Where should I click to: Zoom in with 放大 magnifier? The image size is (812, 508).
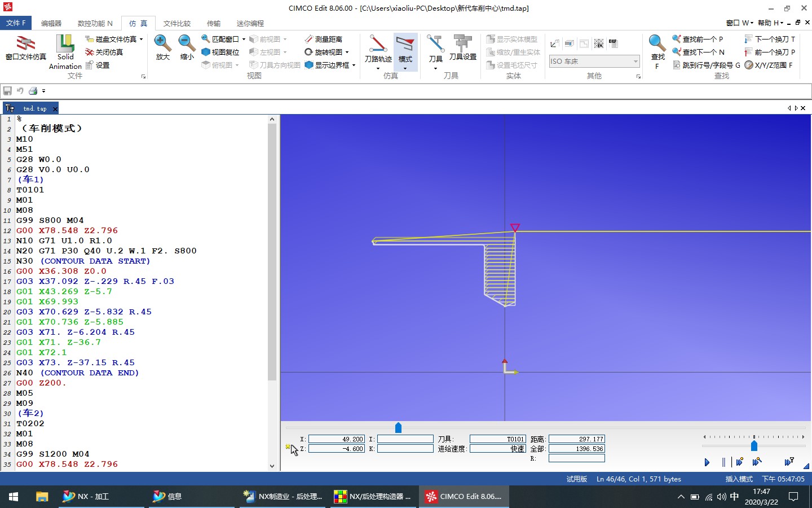tap(162, 47)
